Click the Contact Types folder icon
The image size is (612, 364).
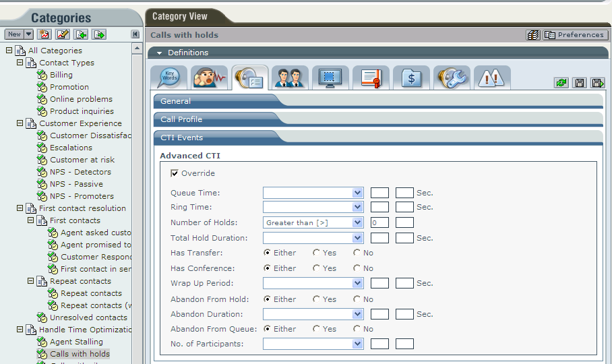(x=31, y=63)
